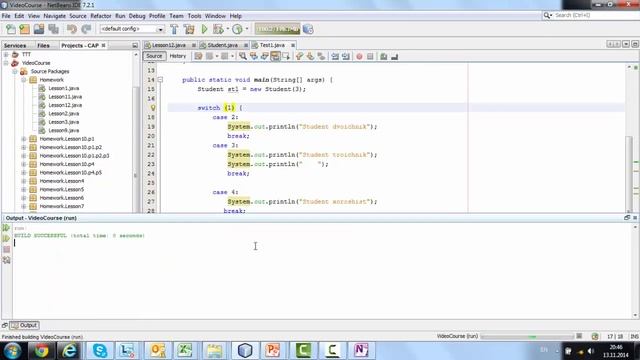Click the Uncomment lines editor icon
This screenshot has height=360, width=640.
(x=394, y=56)
